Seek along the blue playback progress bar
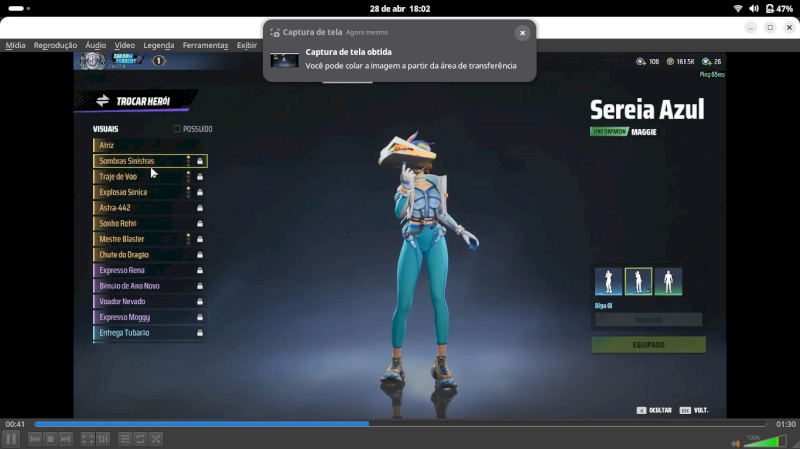Screen dimensions: 800x449 coord(400,424)
